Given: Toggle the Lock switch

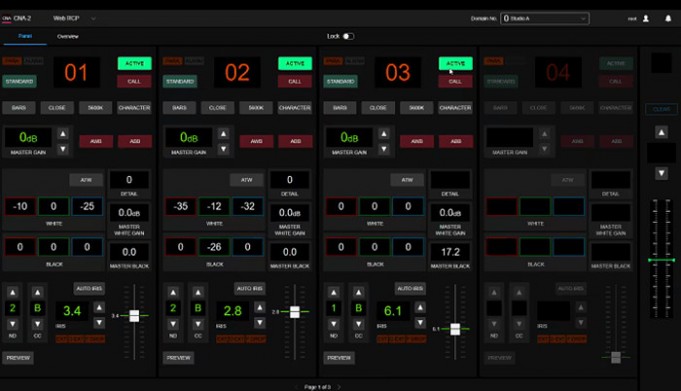Looking at the screenshot, I should [x=348, y=36].
